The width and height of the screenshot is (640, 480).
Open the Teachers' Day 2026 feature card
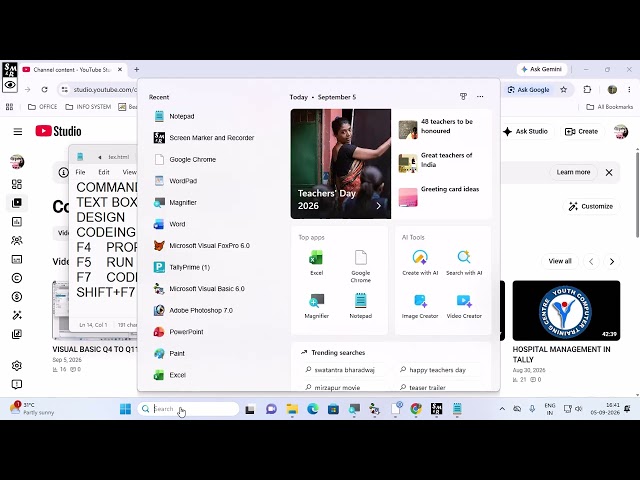coord(341,164)
